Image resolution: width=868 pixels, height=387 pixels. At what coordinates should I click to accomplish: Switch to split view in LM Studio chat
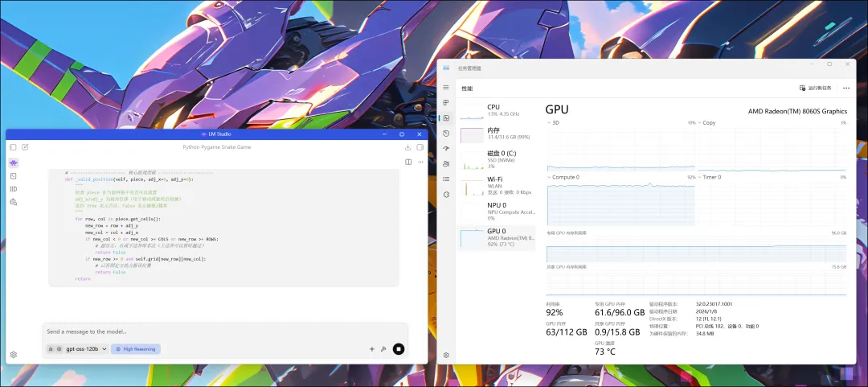tap(408, 162)
